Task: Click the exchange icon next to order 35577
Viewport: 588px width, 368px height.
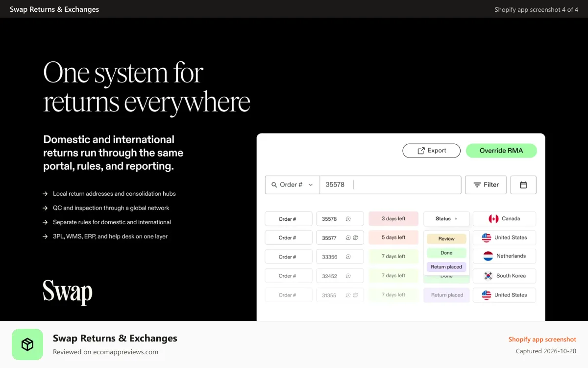Action: coord(348,237)
